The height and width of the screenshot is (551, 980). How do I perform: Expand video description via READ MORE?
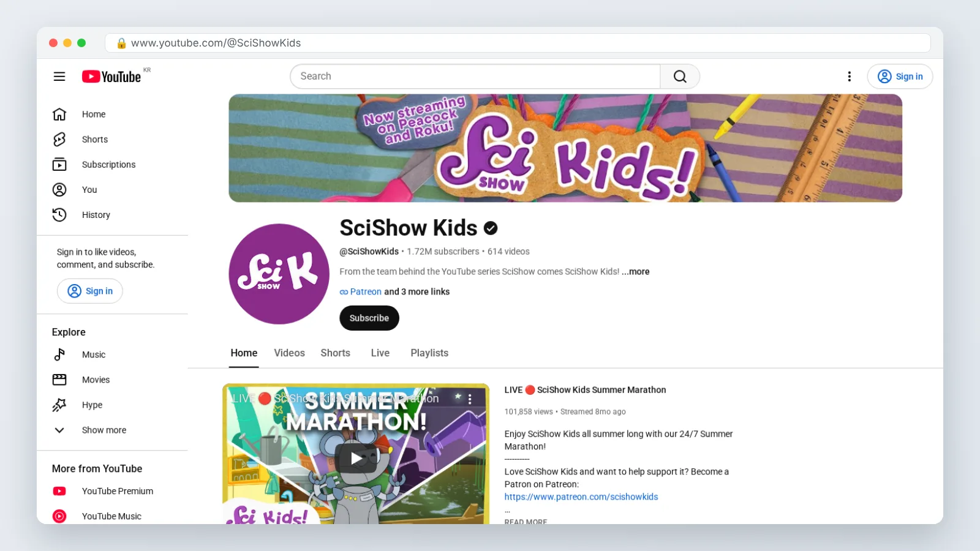526,522
